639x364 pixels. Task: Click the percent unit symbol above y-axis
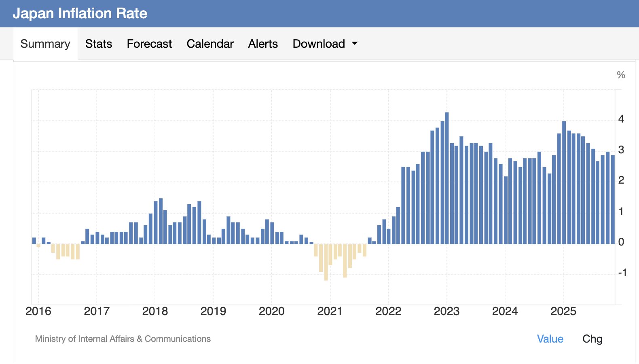pyautogui.click(x=621, y=75)
